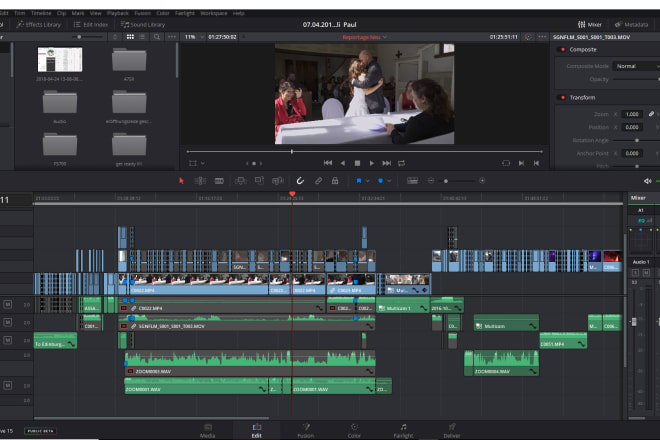Mute the first audio track (M)
This screenshot has width=660, height=440.
click(x=8, y=304)
